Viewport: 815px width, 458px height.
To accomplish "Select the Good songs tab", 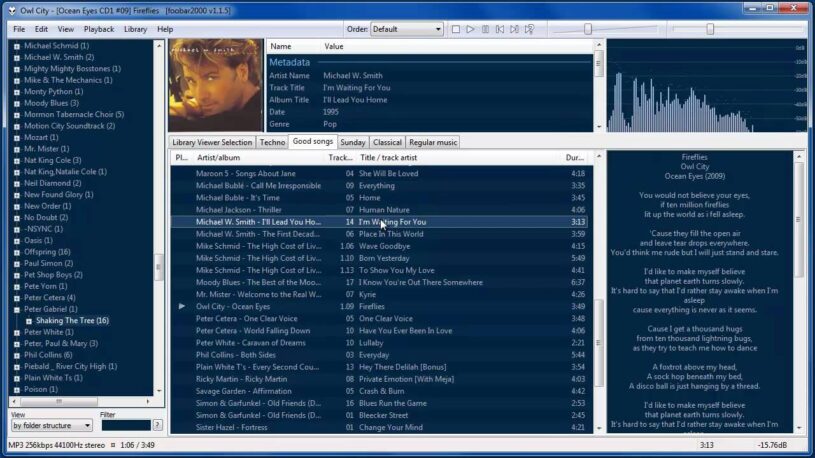I will [313, 141].
